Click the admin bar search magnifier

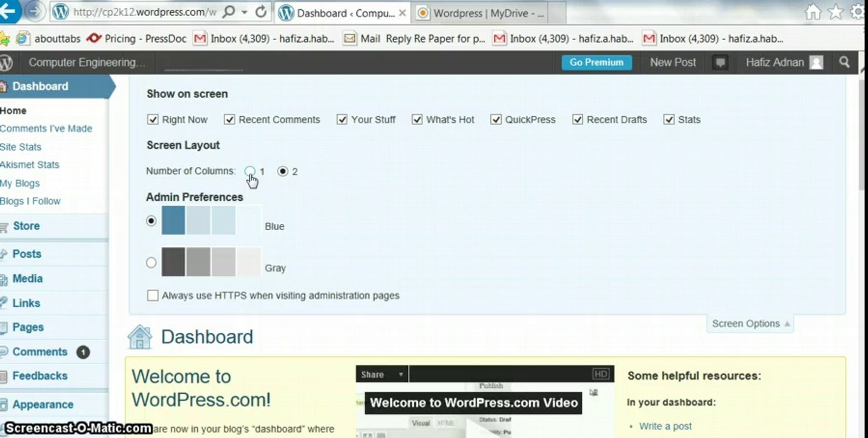click(x=844, y=62)
